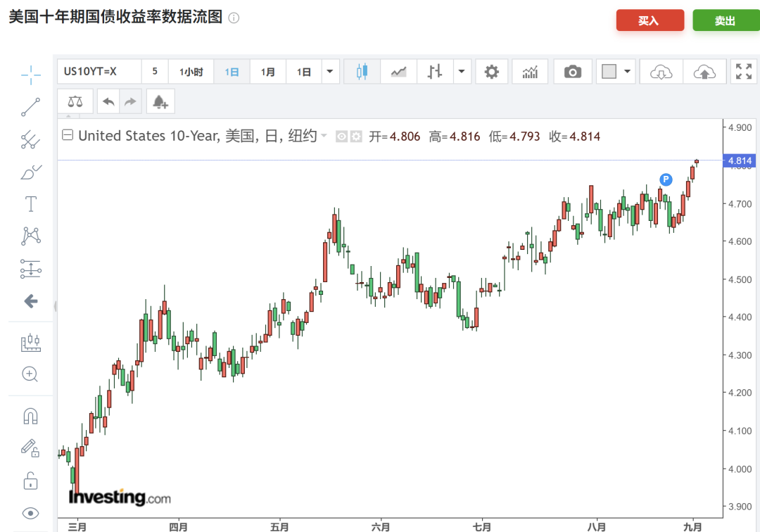Click the save chart cloud upload icon
Viewport: 760px width, 532px height.
tap(704, 72)
